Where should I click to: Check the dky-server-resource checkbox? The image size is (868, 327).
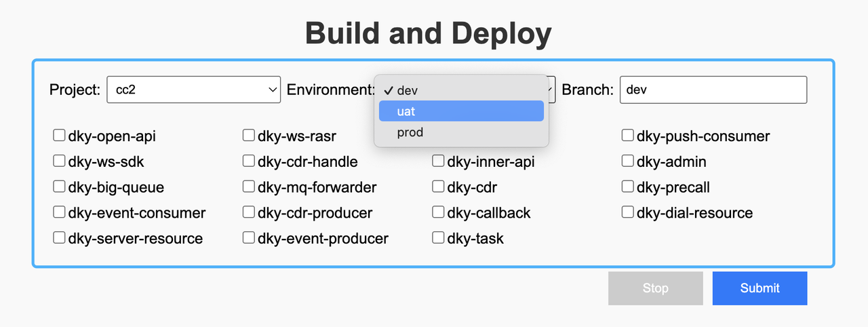[x=59, y=238]
